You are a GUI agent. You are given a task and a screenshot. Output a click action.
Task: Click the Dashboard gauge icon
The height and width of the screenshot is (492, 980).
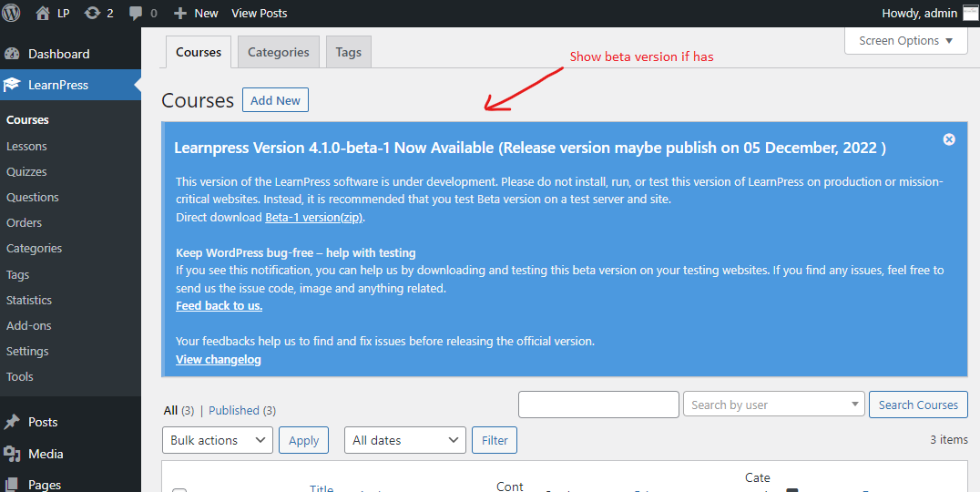click(x=12, y=54)
